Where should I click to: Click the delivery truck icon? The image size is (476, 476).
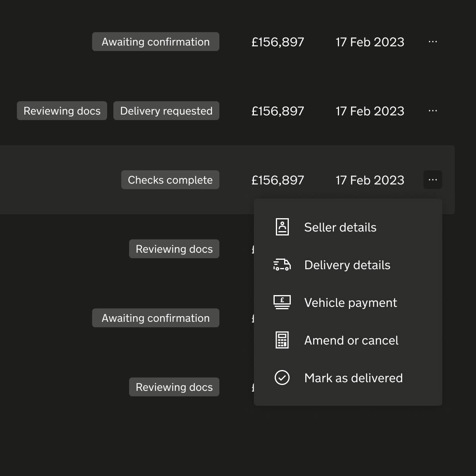pyautogui.click(x=282, y=265)
